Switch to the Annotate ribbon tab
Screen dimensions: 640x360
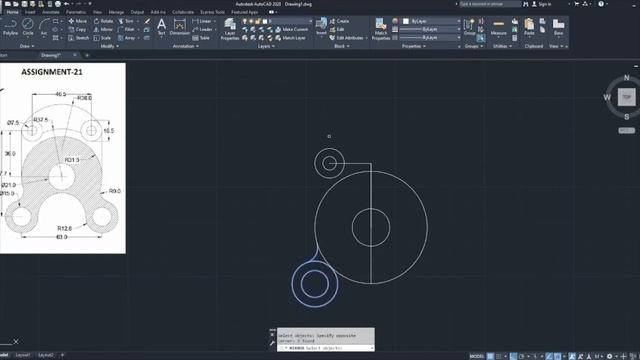(x=51, y=12)
